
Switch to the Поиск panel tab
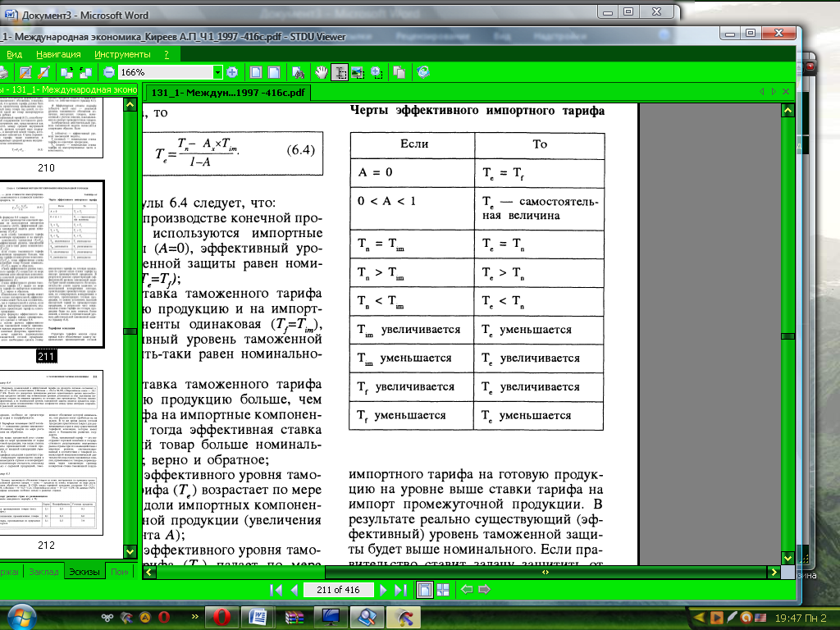119,572
